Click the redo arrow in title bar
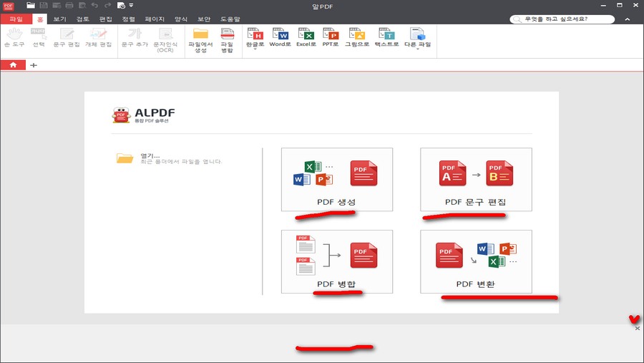The image size is (644, 363). 107,5
